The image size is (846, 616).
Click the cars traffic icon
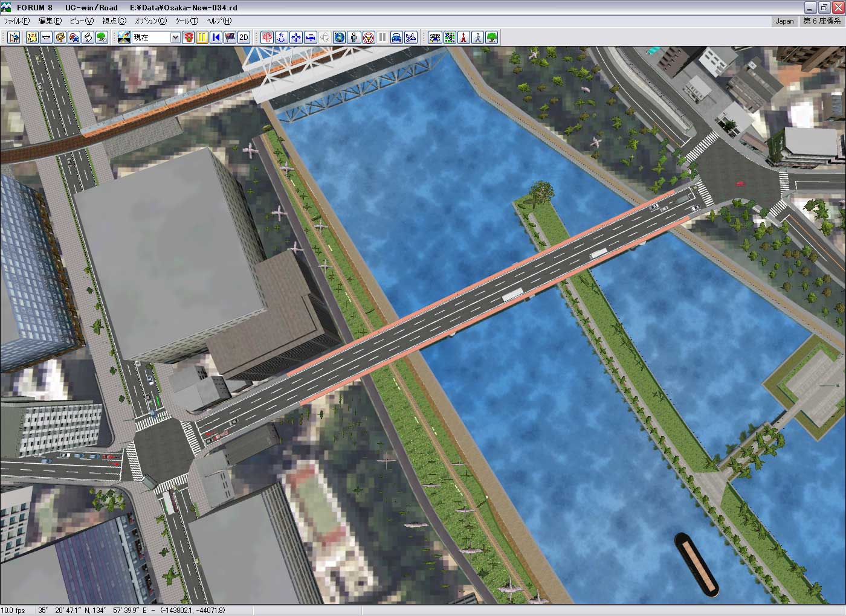(74, 37)
